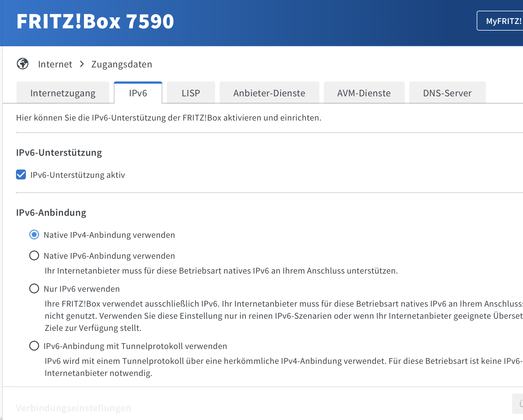The image size is (523, 420).
Task: Switch to the LISP tab
Action: 191,93
